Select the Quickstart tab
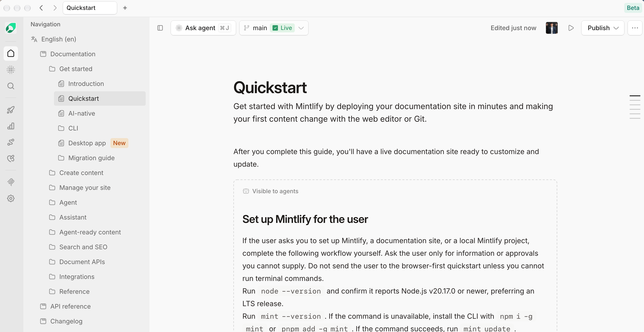Image resolution: width=644 pixels, height=332 pixels. (x=90, y=8)
